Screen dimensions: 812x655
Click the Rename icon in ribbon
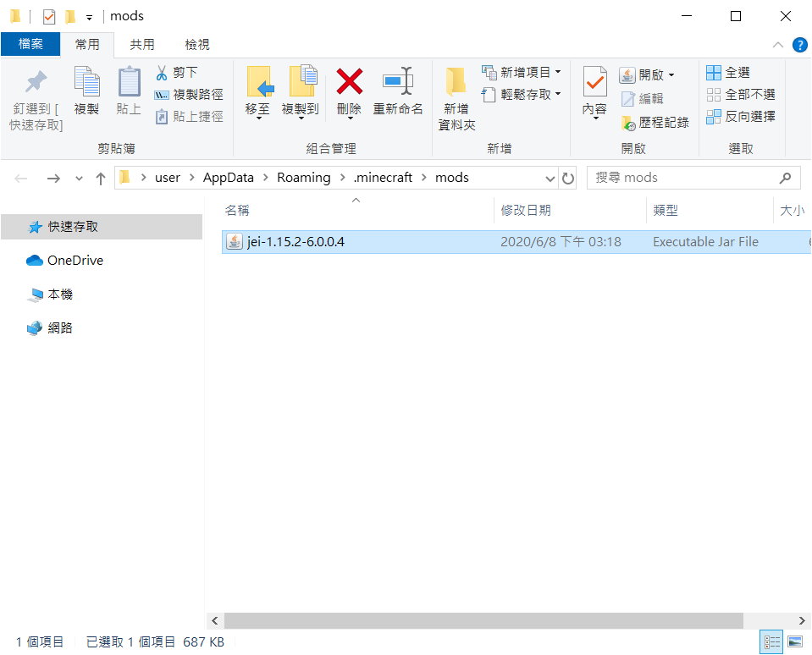pyautogui.click(x=397, y=82)
